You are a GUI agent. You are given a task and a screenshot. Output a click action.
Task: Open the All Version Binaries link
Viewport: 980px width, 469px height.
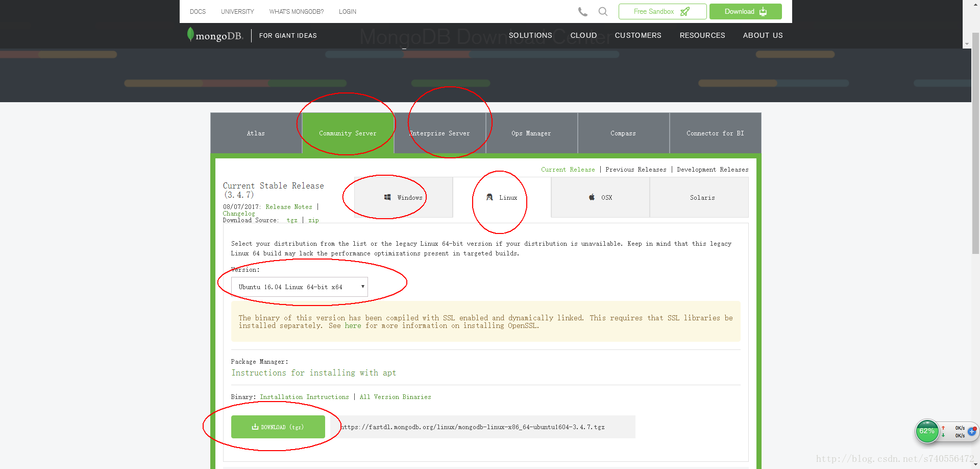coord(396,397)
